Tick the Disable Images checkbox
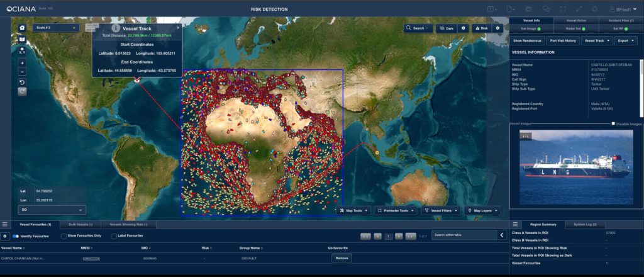This screenshot has height=277, width=644. point(613,124)
